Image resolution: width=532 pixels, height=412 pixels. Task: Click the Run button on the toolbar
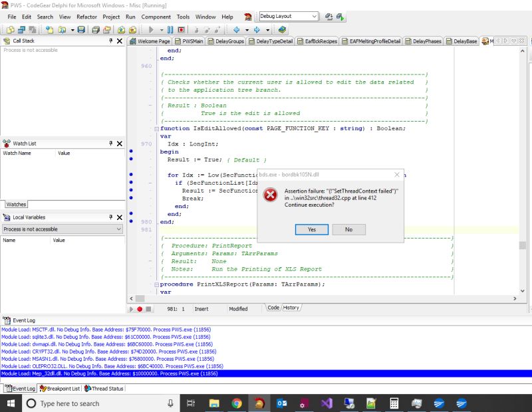(x=152, y=30)
